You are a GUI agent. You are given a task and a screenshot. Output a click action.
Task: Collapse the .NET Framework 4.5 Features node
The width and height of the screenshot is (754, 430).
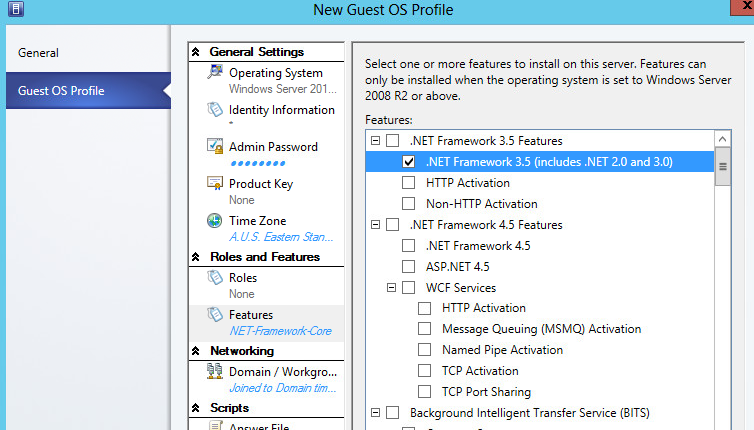pos(376,225)
